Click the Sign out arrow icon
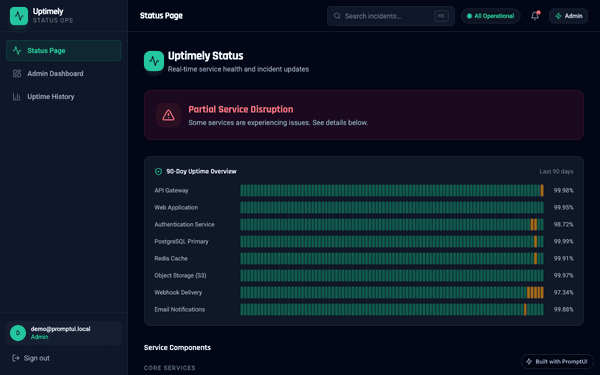This screenshot has width=600, height=375. (16, 358)
